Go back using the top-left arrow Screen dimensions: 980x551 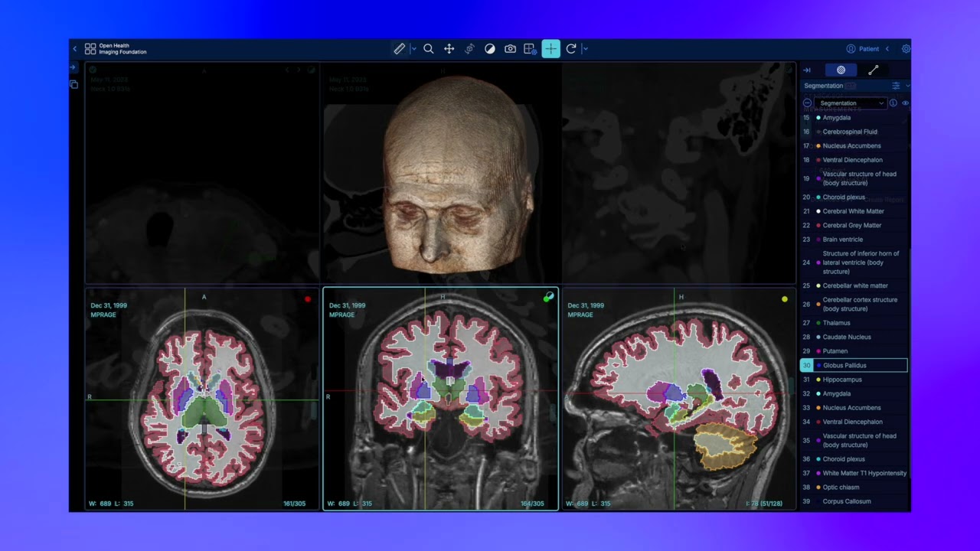coord(75,49)
